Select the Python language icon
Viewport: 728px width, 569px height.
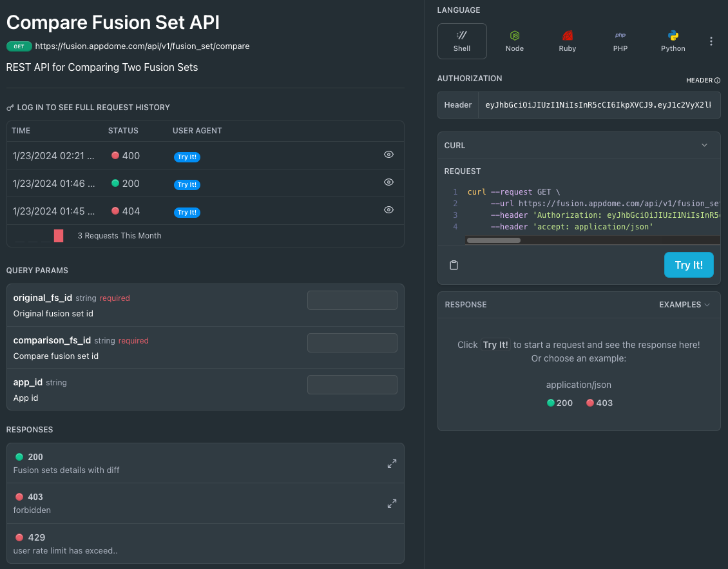click(673, 41)
